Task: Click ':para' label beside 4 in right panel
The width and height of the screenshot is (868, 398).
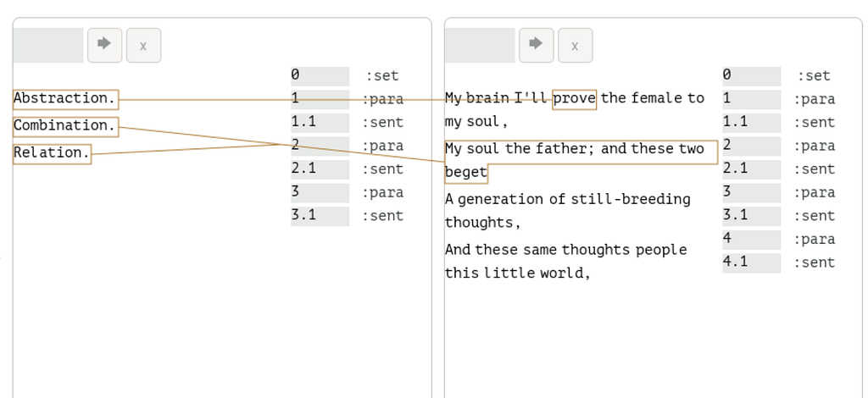Action: (x=815, y=240)
